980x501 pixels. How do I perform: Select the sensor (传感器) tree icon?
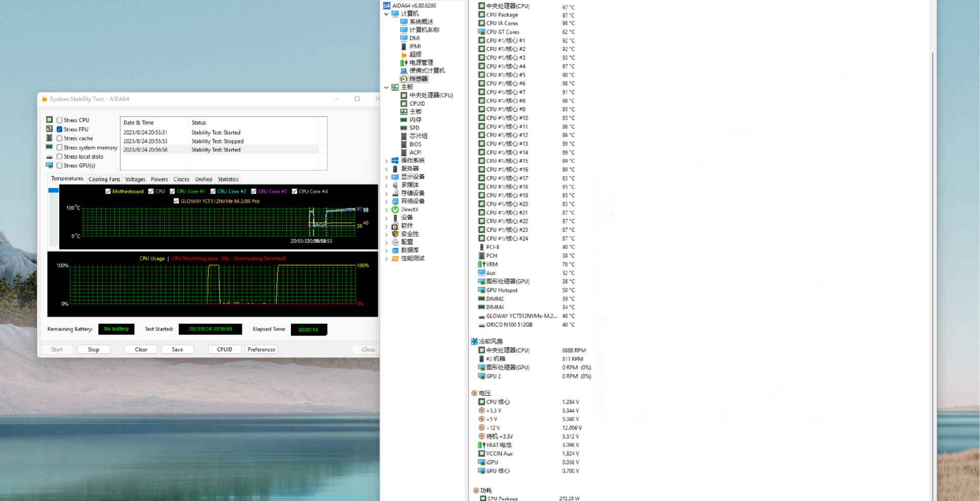point(404,79)
